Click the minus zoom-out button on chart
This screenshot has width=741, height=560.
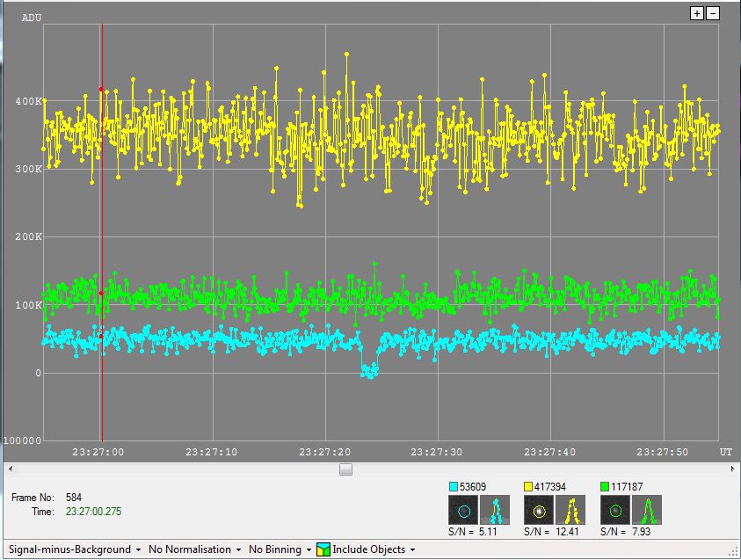point(713,13)
